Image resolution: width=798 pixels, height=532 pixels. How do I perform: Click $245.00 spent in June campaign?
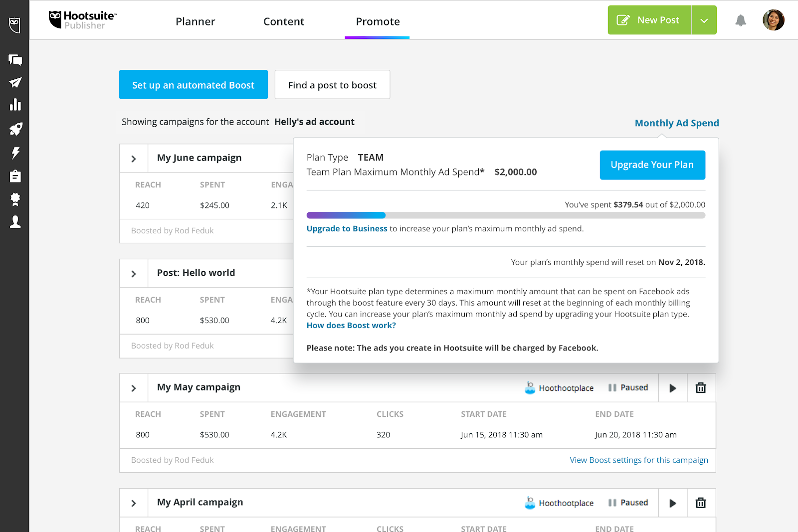[x=214, y=205]
